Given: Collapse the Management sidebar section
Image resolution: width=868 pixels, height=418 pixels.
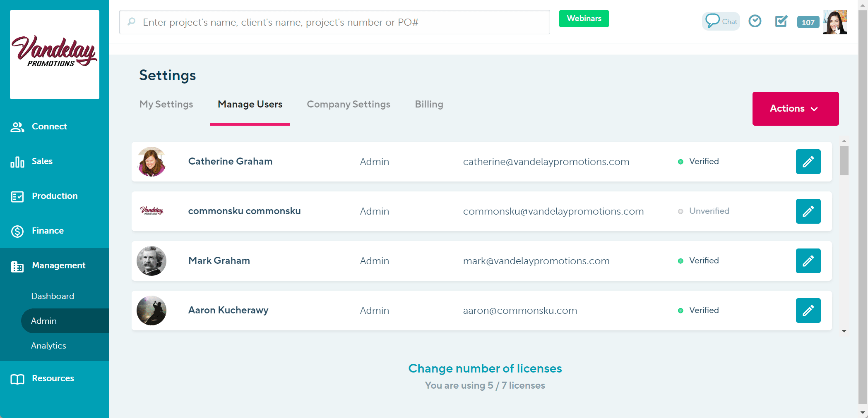Looking at the screenshot, I should coord(58,265).
